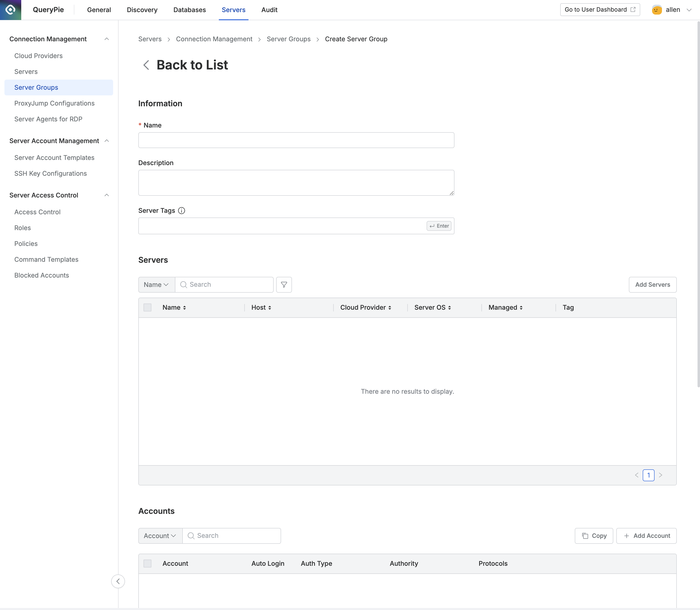Click the Add Servers button
The width and height of the screenshot is (700, 610).
[x=652, y=284]
